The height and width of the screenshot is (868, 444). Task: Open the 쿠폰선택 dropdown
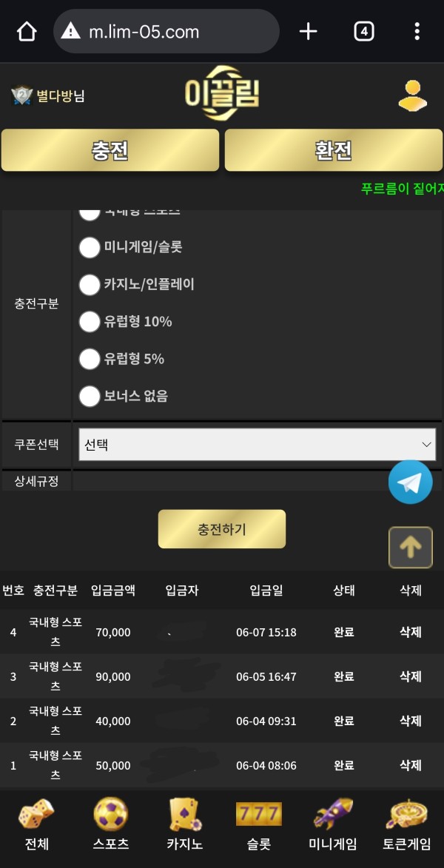click(257, 445)
